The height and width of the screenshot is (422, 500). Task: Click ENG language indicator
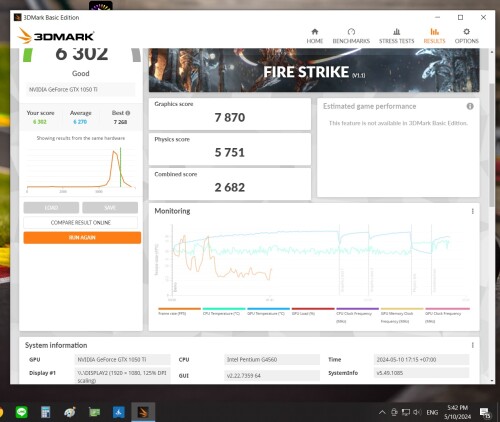[x=432, y=412]
